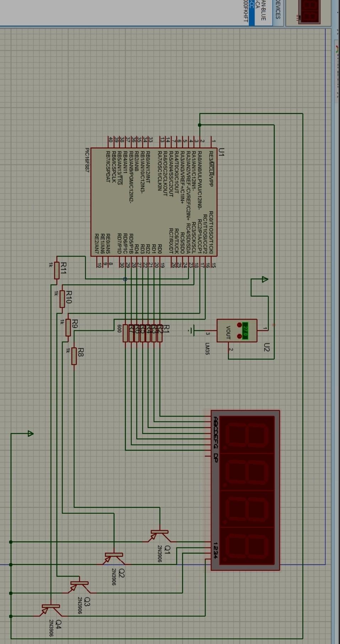
Task: Click the 27.0 temperature readout on LM35
Action: tap(245, 331)
